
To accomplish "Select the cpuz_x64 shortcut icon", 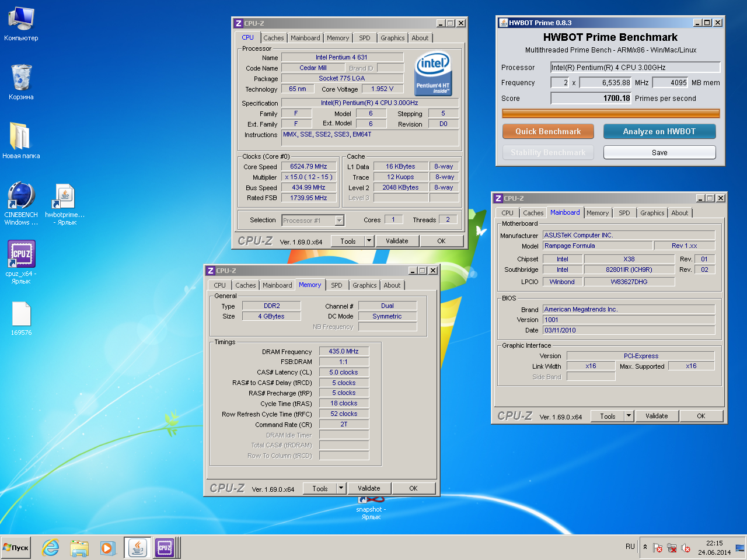I will click(21, 262).
